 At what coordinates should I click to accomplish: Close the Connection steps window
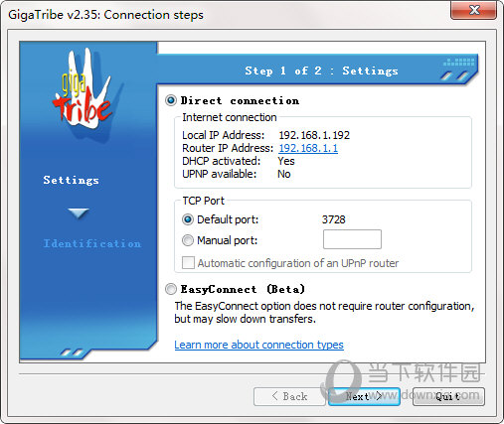pyautogui.click(x=474, y=10)
